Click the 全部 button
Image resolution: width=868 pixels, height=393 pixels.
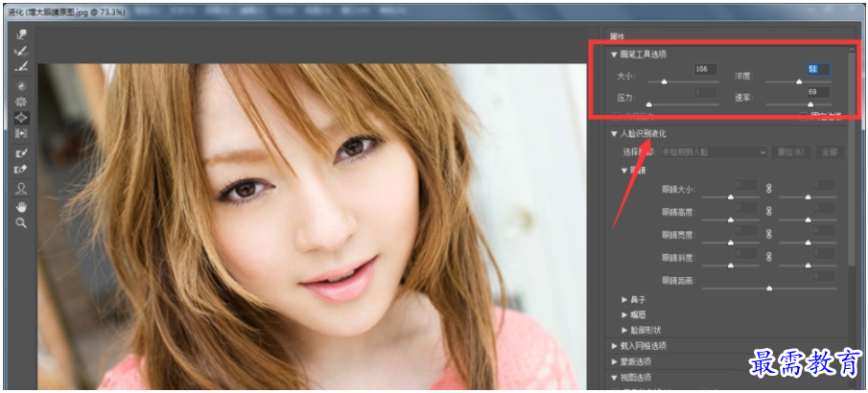tap(830, 151)
